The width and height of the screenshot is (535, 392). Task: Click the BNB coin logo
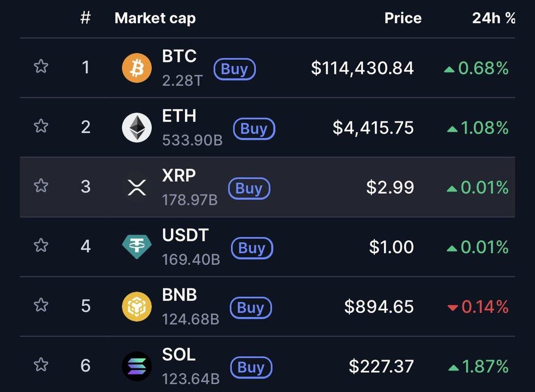pyautogui.click(x=137, y=307)
